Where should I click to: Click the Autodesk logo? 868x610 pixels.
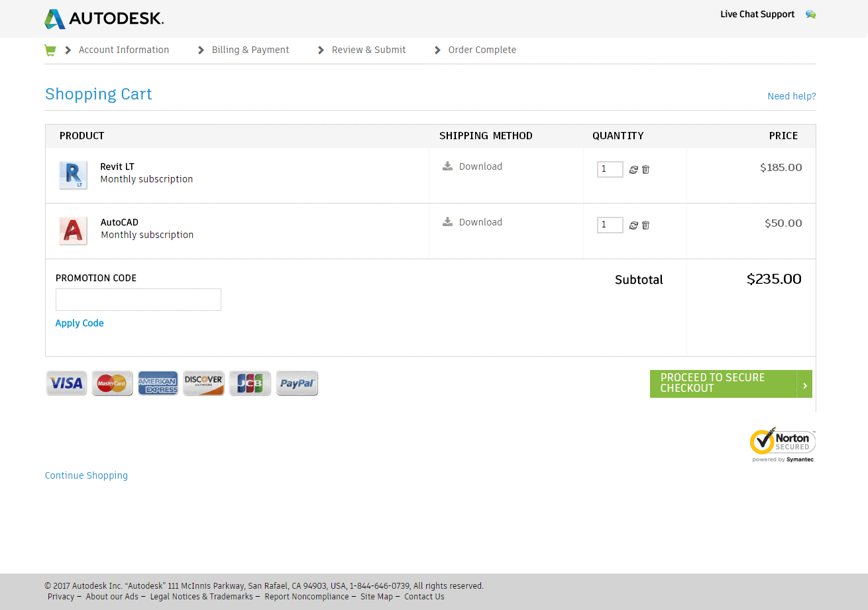point(104,19)
